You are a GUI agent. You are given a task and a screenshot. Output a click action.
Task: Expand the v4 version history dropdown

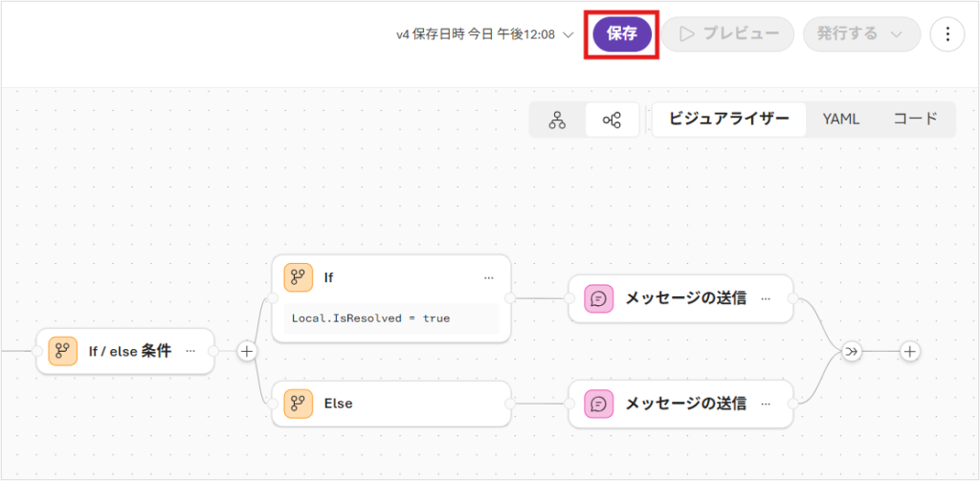pos(568,34)
